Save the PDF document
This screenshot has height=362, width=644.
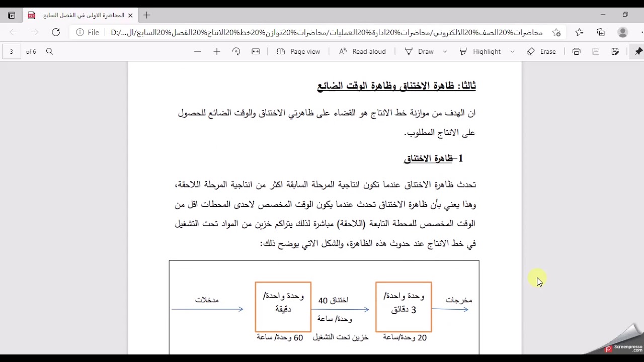(x=596, y=51)
